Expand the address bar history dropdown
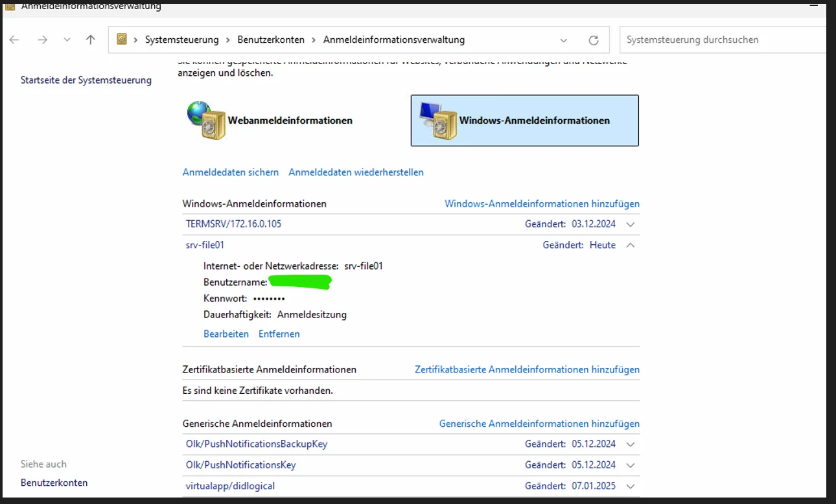 tap(564, 40)
